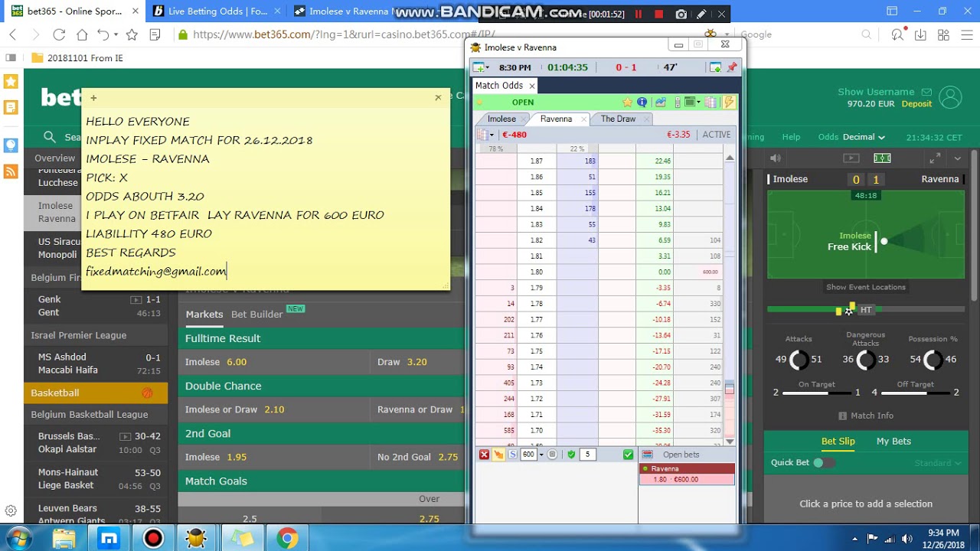Expand the stake 600 dropdown arrow
The height and width of the screenshot is (551, 980).
coord(541,455)
